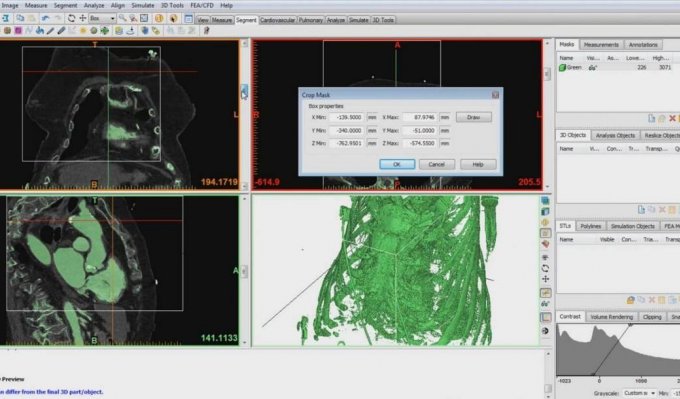
Task: Edit the Y Max value field
Action: pos(420,131)
